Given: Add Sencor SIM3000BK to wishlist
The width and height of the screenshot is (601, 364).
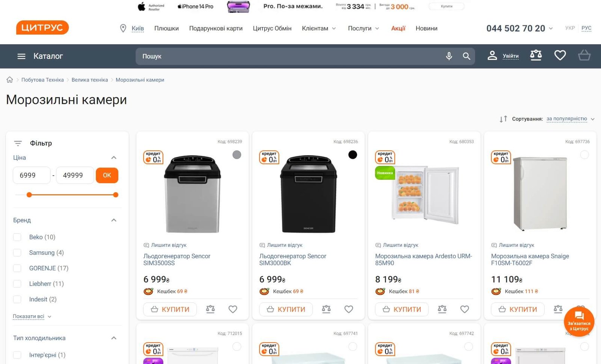Looking at the screenshot, I should pyautogui.click(x=349, y=309).
